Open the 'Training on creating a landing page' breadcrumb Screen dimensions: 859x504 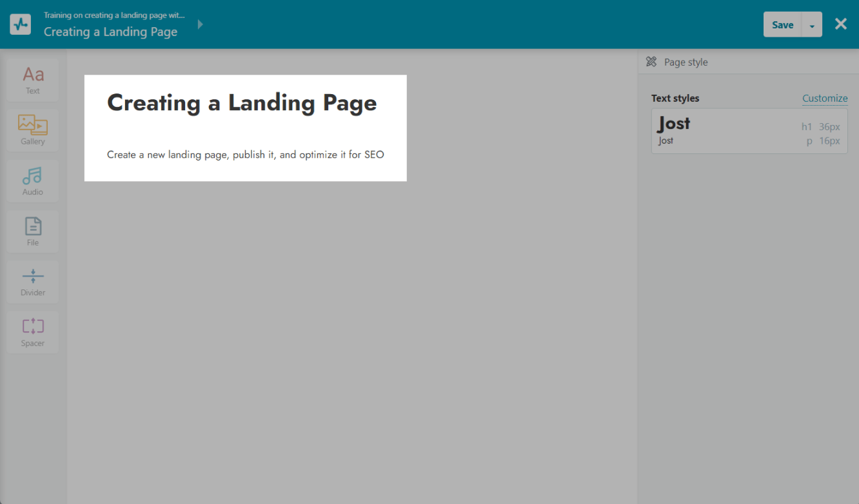pos(114,15)
